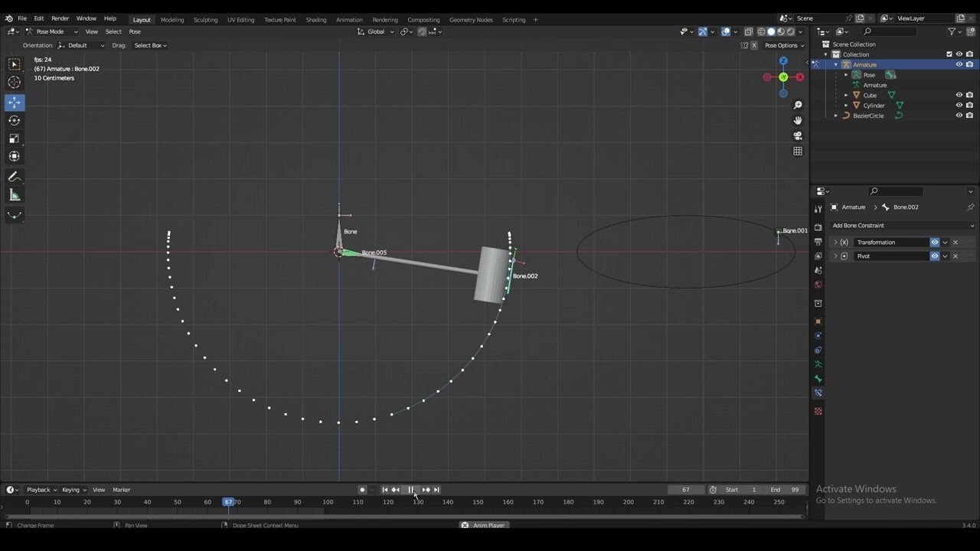Choose the Scale tool in the toolbar
Image resolution: width=980 pixels, height=551 pixels.
click(14, 138)
